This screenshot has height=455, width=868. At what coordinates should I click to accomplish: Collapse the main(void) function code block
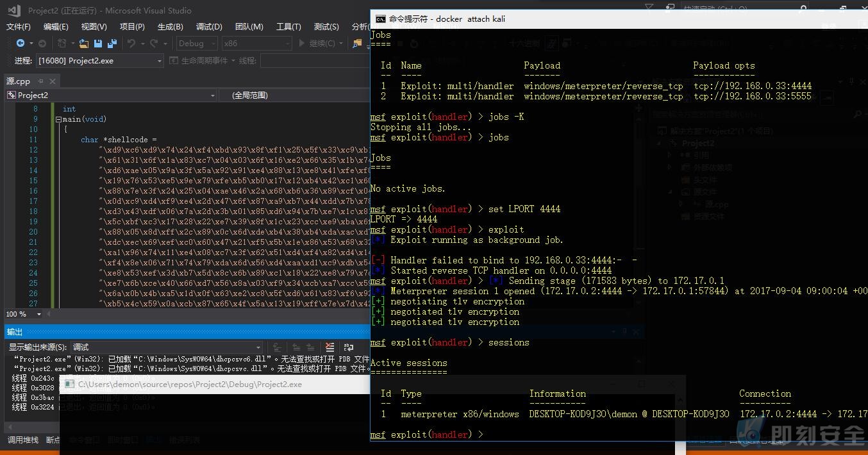[x=58, y=119]
